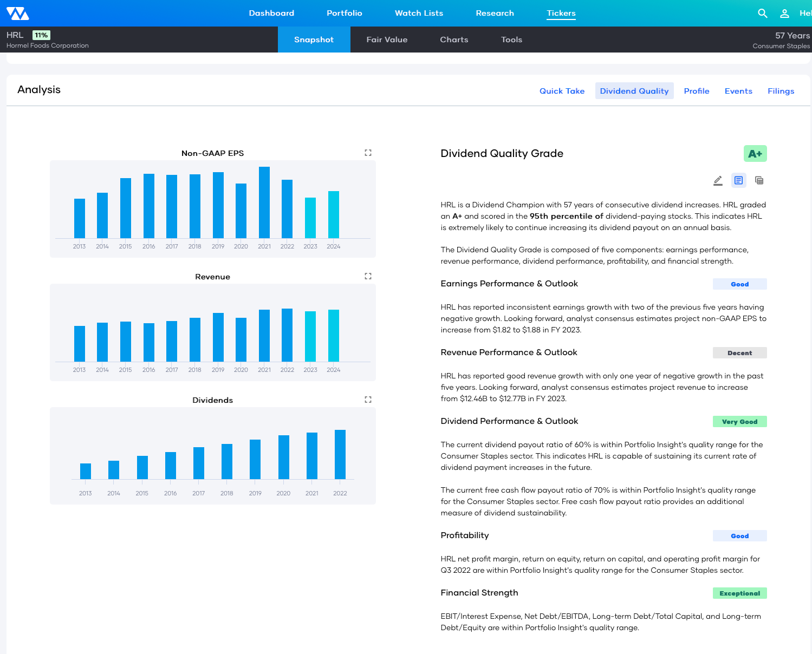Click the A+ dividend grade badge
The width and height of the screenshot is (812, 654).
click(755, 153)
